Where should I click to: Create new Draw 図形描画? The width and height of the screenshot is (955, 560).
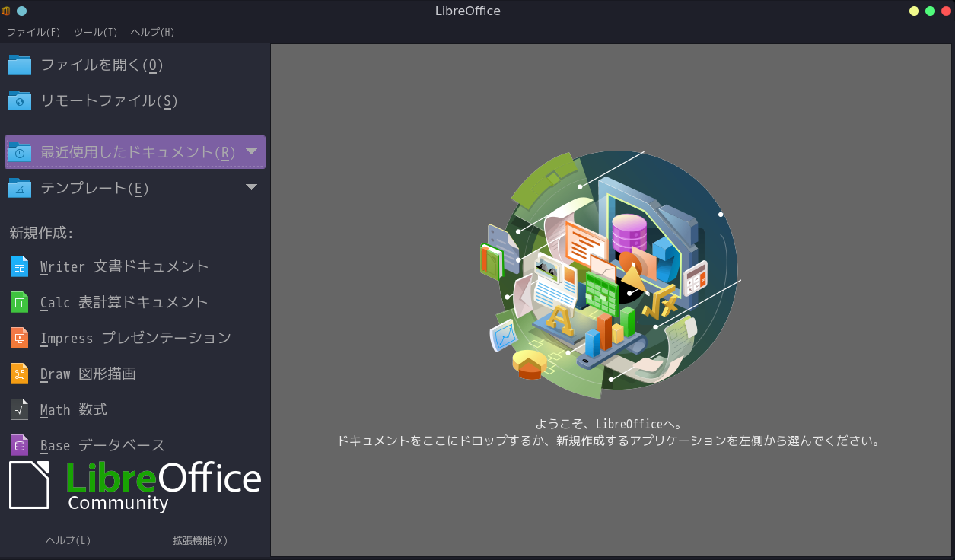[x=88, y=374]
